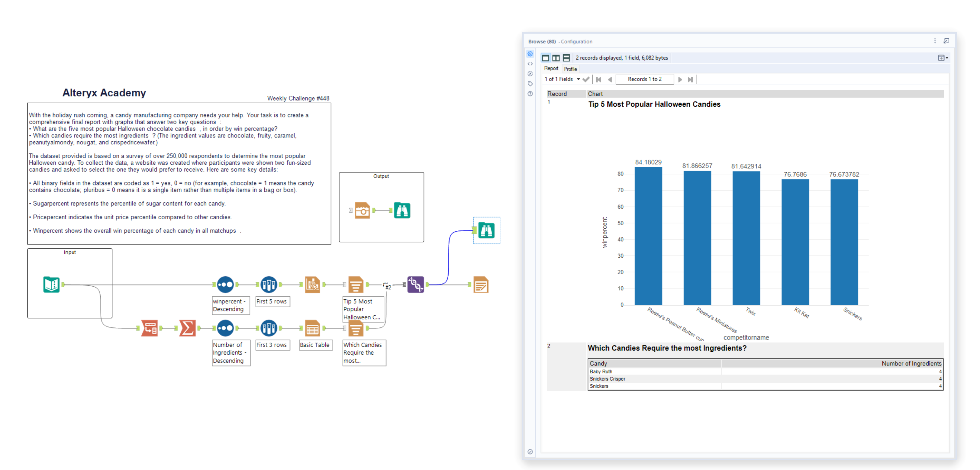This screenshot has height=470, width=980.
Task: Select the Report tab
Action: pos(551,69)
